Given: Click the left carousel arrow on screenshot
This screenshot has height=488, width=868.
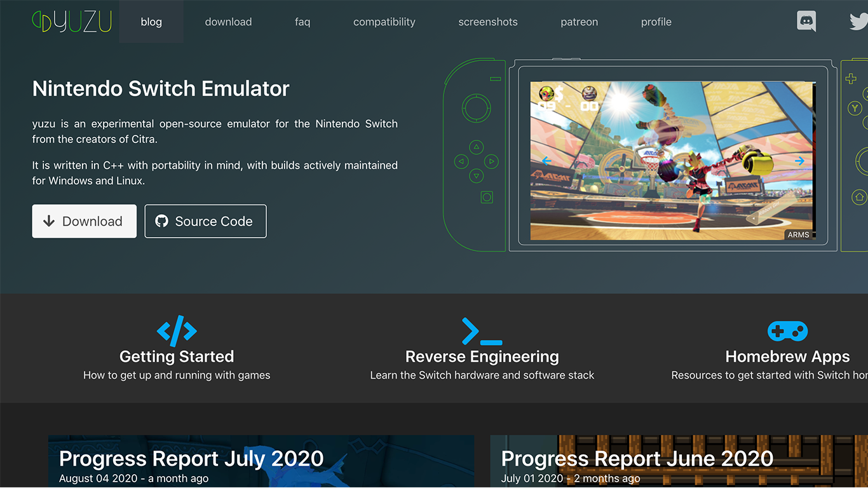Looking at the screenshot, I should 546,161.
